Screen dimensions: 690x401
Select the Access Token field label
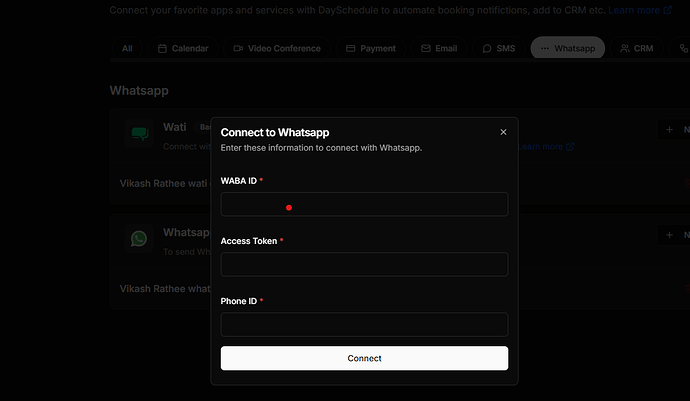249,241
